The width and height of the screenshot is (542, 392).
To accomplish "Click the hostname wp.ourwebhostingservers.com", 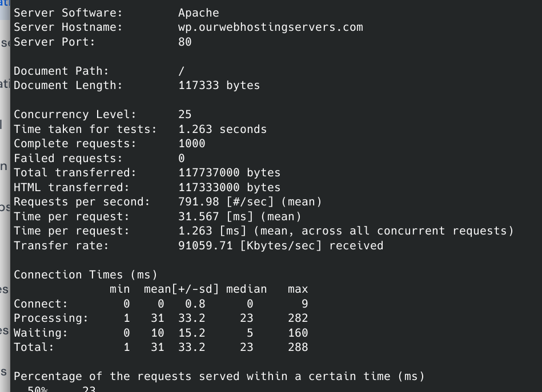I will click(x=270, y=27).
